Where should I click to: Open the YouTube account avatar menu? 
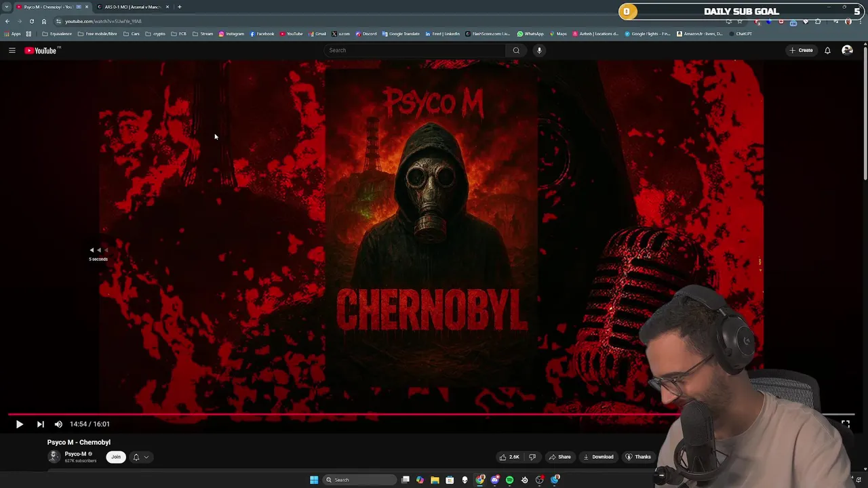point(847,50)
